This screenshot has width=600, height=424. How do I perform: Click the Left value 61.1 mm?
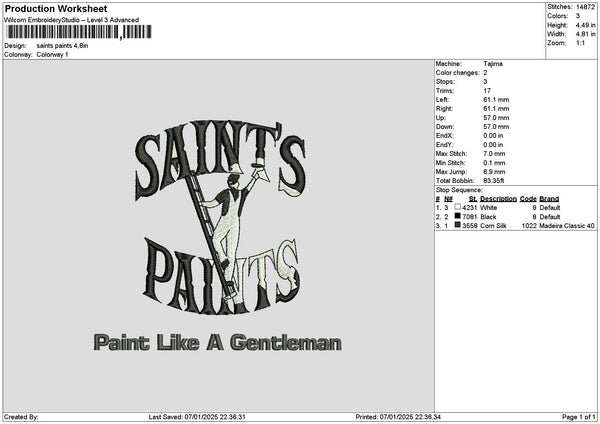tap(496, 100)
